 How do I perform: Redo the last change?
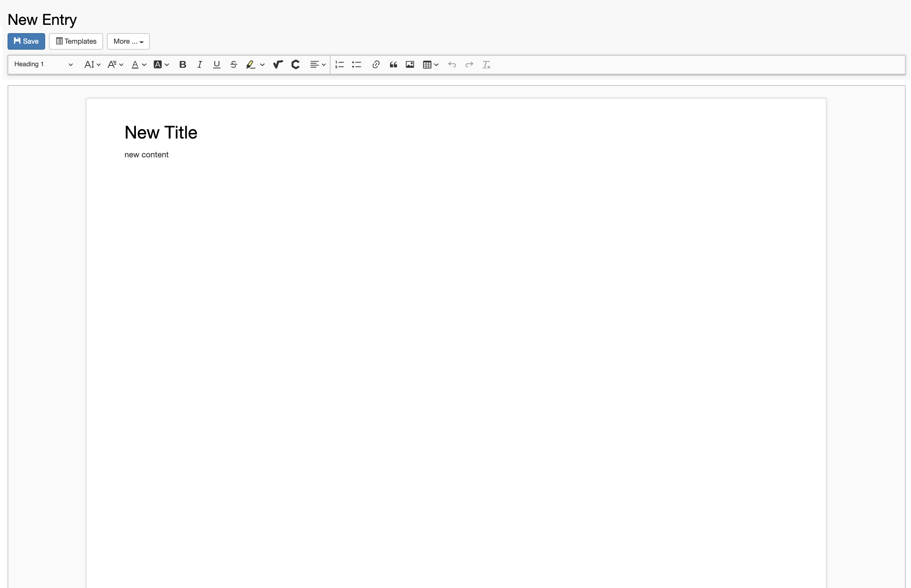470,64
